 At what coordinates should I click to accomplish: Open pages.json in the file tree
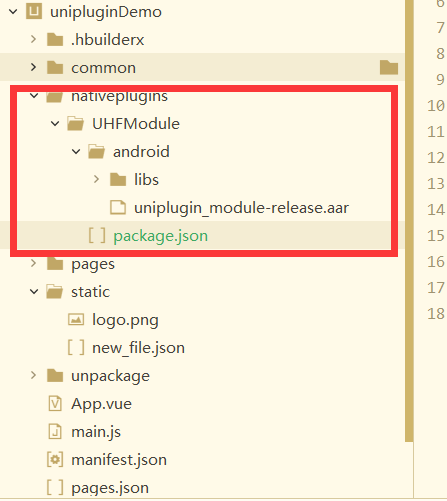coord(110,488)
